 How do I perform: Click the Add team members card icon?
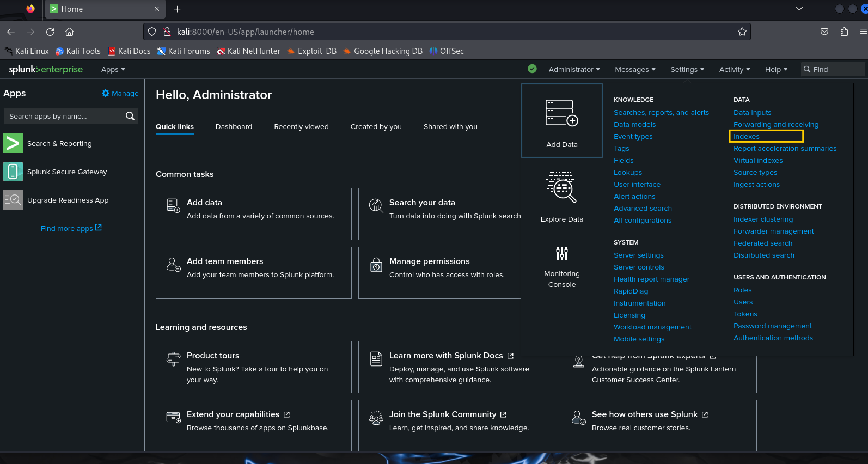click(x=173, y=265)
